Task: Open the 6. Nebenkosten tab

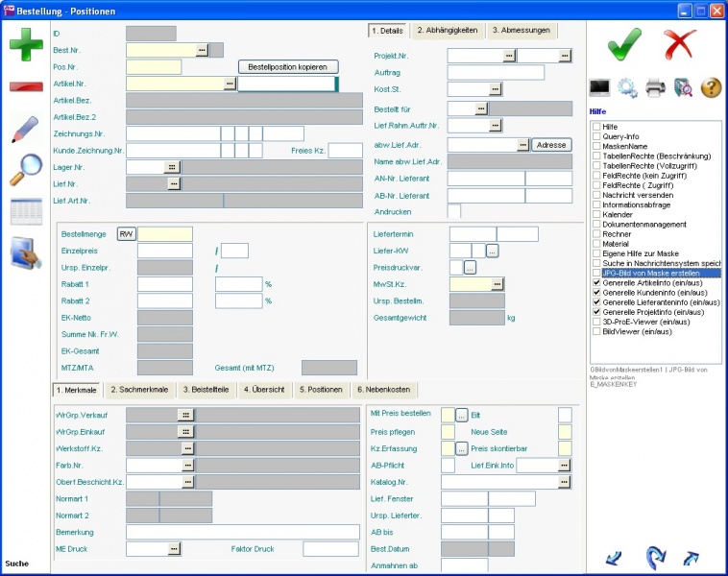Action: (x=386, y=390)
